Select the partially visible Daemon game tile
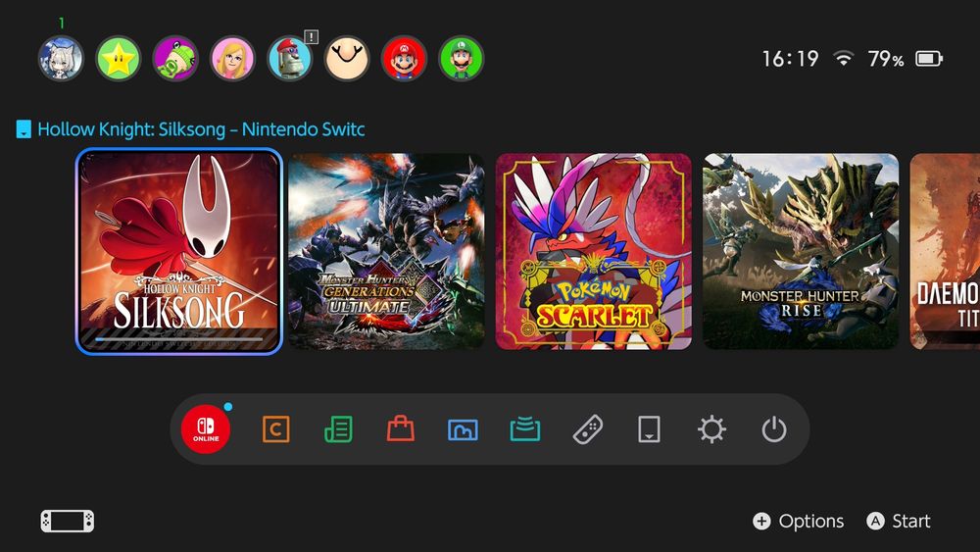The height and width of the screenshot is (552, 980). (x=945, y=251)
